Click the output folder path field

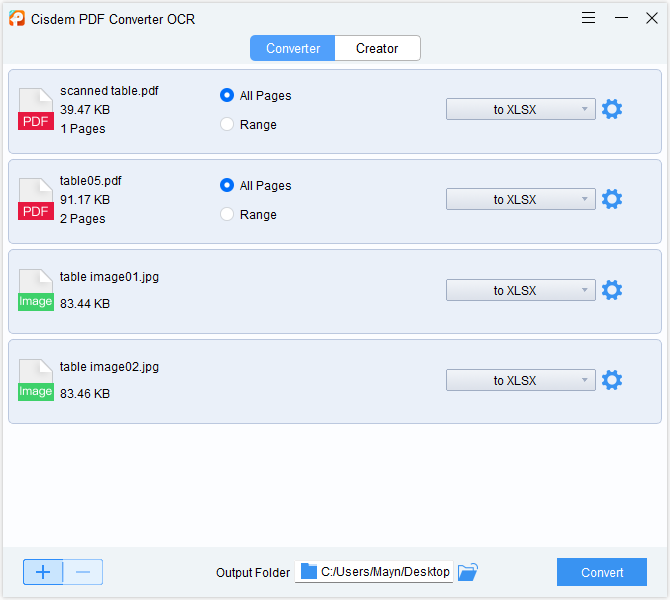[374, 572]
